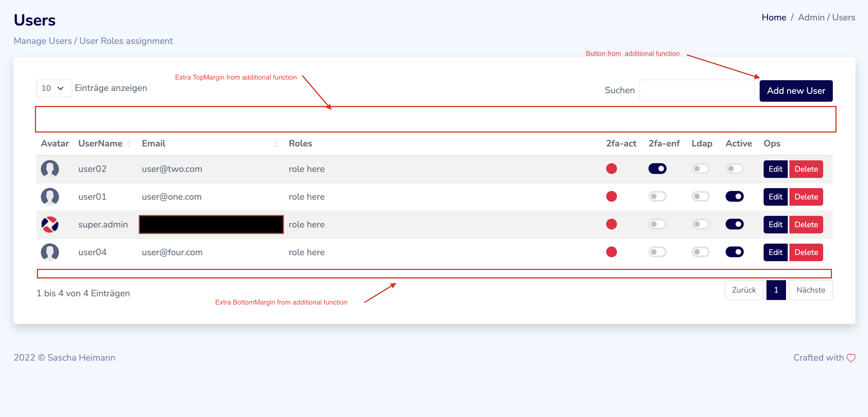
Task: Click the Nächste pagination button
Action: (810, 290)
